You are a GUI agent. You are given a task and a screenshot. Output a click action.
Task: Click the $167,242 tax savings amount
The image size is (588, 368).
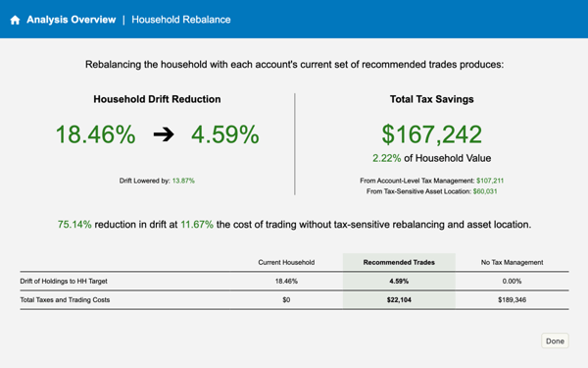point(431,134)
